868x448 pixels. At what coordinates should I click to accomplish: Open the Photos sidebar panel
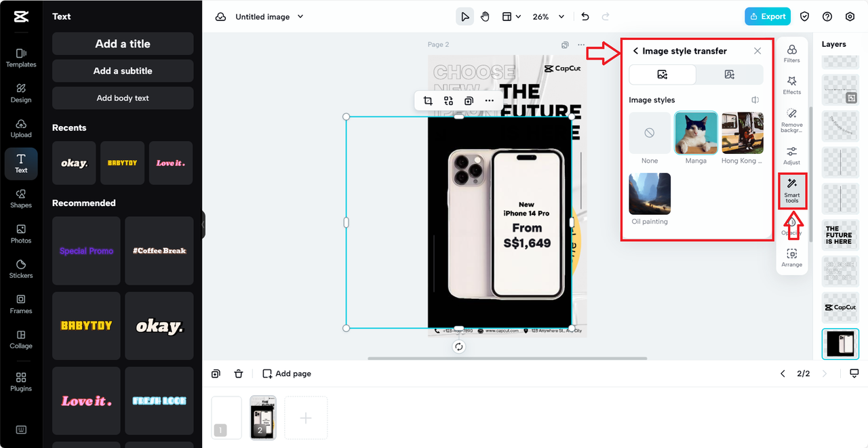(x=21, y=234)
